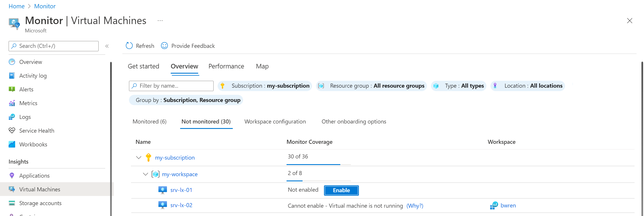Click the Alerts icon in sidebar

[x=12, y=89]
